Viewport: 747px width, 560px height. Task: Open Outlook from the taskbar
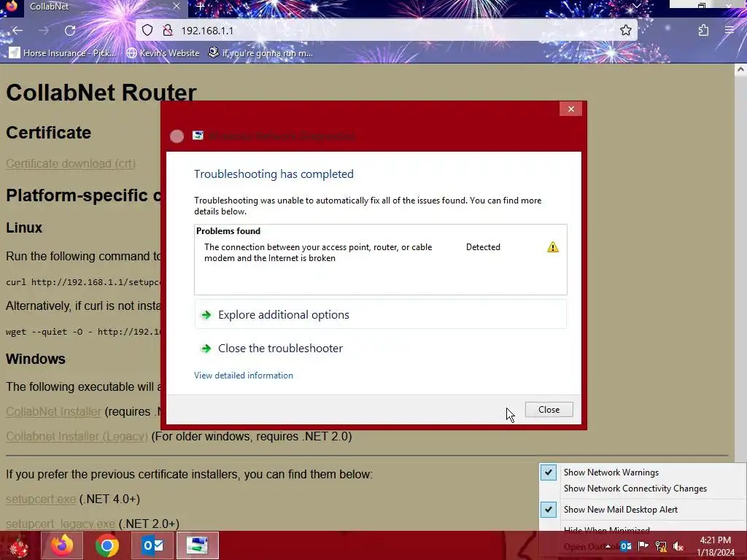point(152,545)
